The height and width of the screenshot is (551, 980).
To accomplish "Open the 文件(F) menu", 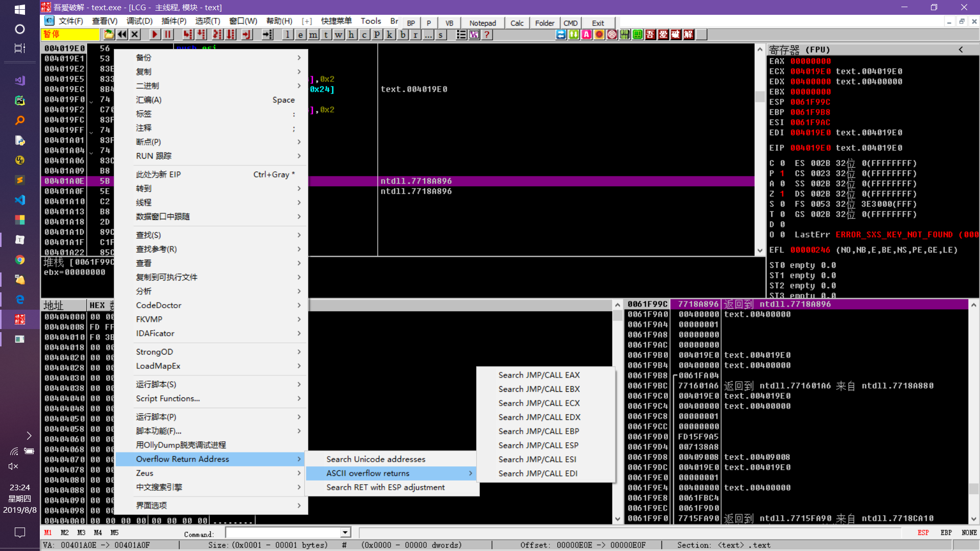I will click(x=70, y=21).
